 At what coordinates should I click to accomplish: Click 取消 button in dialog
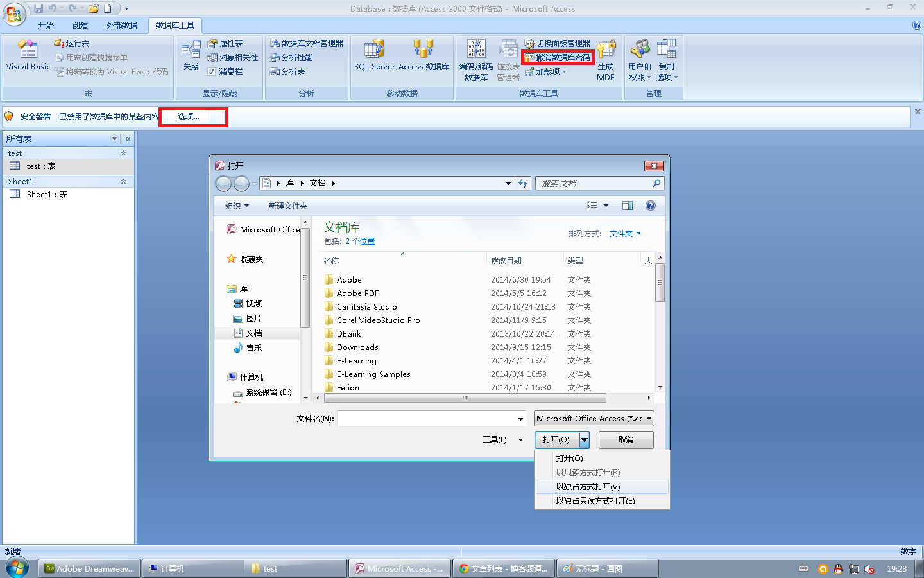(x=626, y=440)
